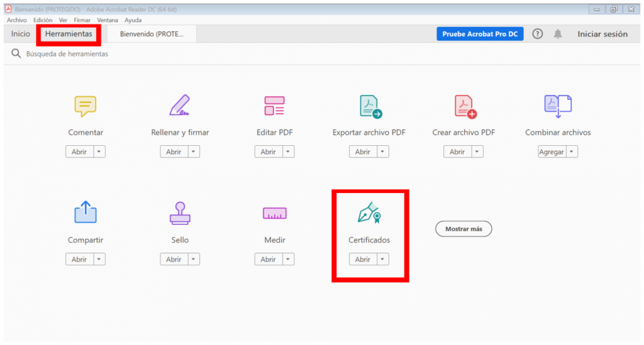Open Medir with its Abrir button
644x345 pixels.
[x=268, y=260]
